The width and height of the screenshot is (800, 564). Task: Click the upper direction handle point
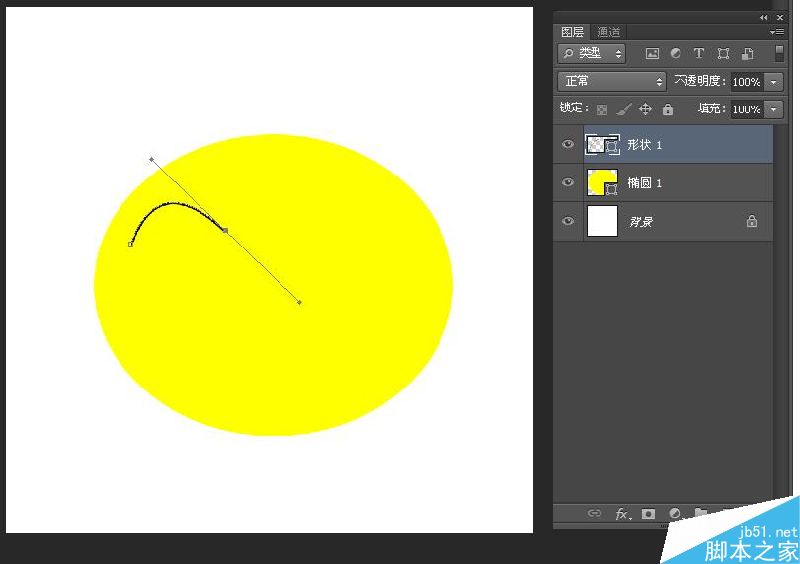click(x=152, y=160)
